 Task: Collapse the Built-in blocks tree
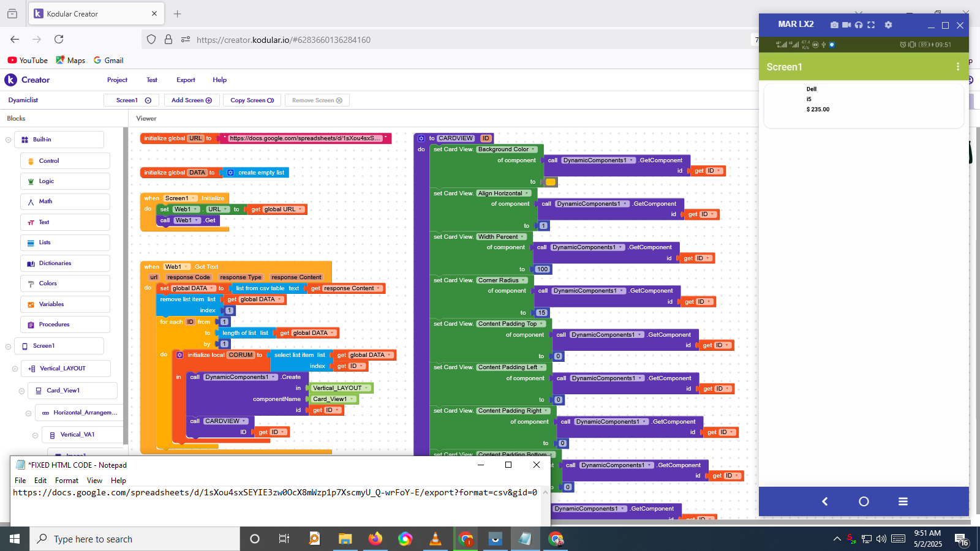(8, 140)
